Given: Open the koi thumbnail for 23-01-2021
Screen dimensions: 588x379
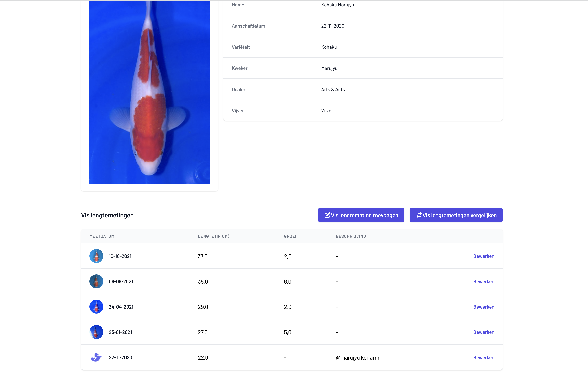Looking at the screenshot, I should pyautogui.click(x=96, y=332).
